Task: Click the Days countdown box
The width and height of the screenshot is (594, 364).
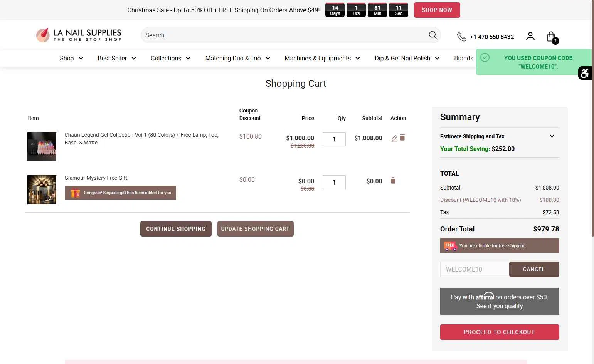Action: pyautogui.click(x=335, y=10)
